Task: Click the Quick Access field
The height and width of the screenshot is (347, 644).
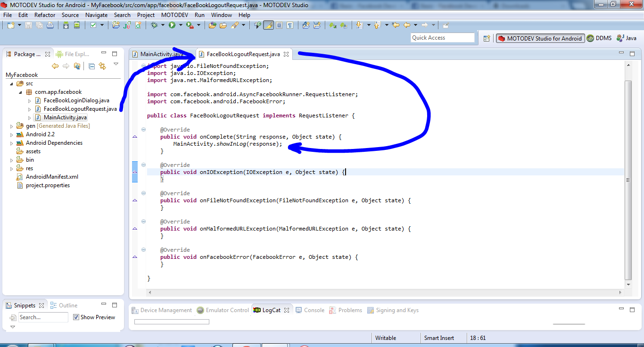Action: [x=443, y=38]
